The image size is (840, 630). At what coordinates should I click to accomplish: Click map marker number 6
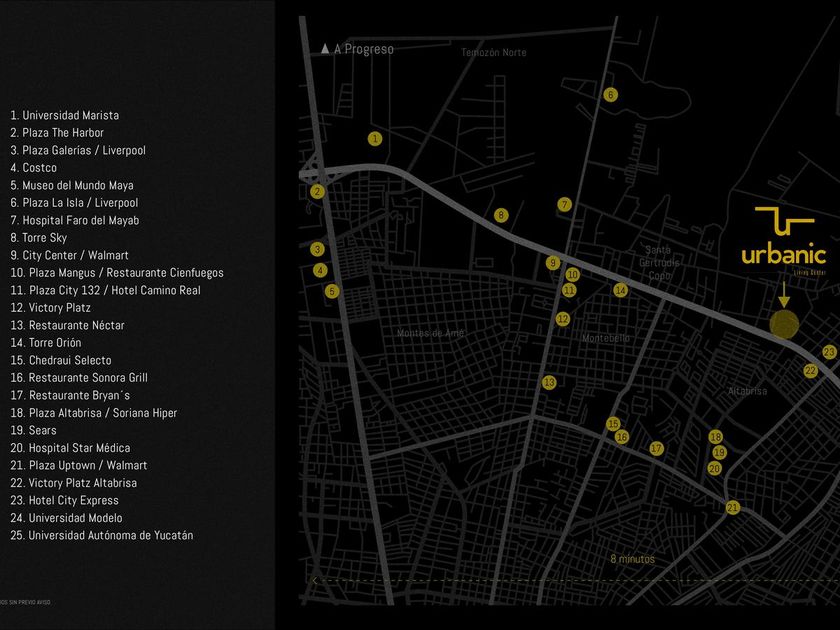coord(610,95)
